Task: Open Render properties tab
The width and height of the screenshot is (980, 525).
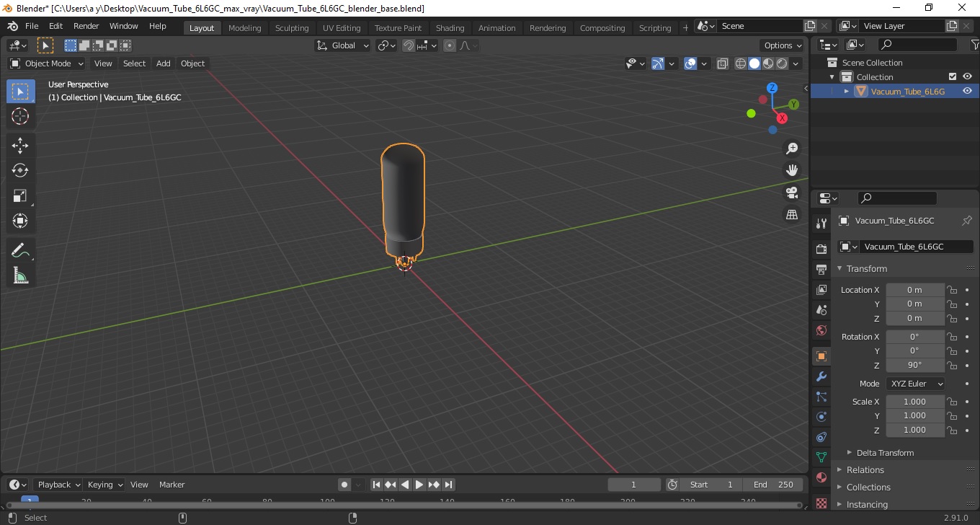Action: pyautogui.click(x=821, y=250)
